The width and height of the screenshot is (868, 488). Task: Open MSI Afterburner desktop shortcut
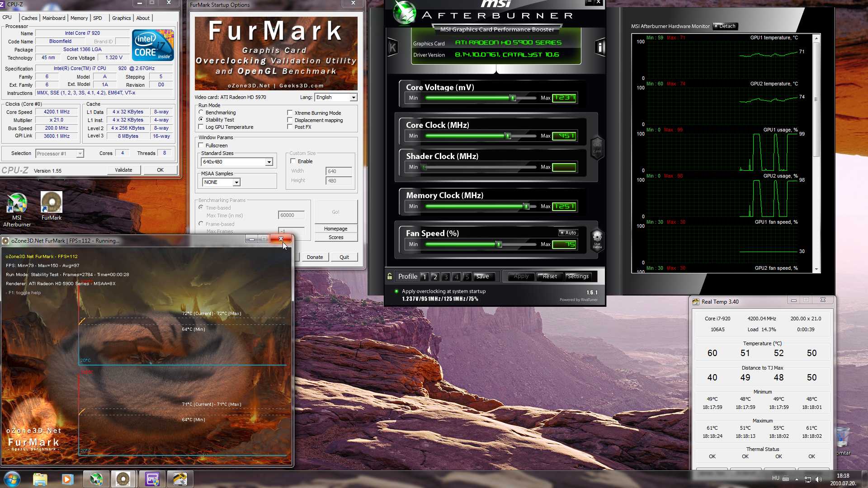(x=17, y=209)
